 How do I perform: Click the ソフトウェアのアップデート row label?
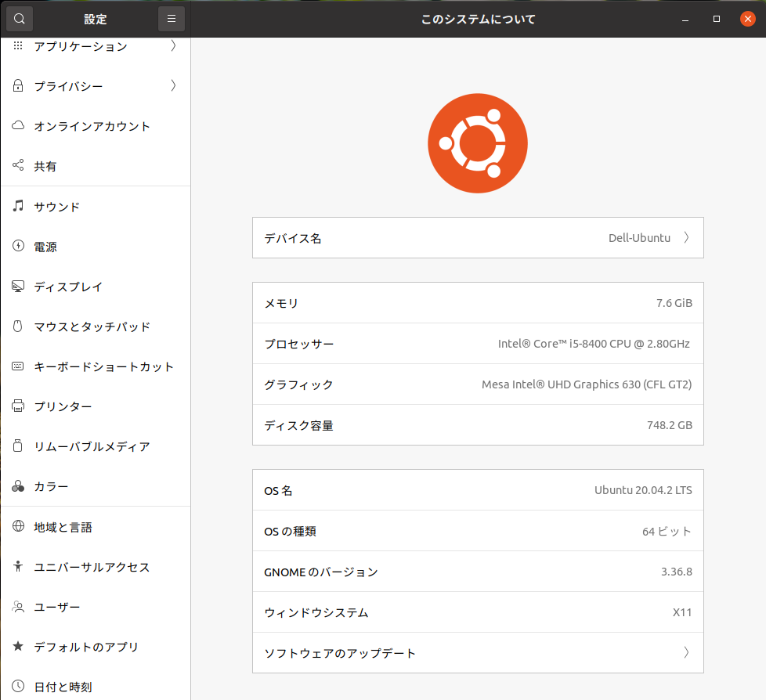339,653
